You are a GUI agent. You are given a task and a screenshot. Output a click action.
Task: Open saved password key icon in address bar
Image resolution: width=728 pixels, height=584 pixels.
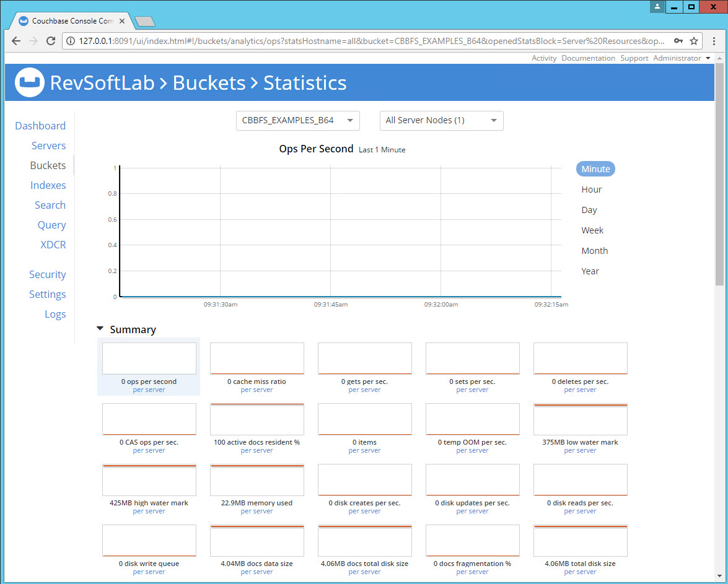pos(678,41)
